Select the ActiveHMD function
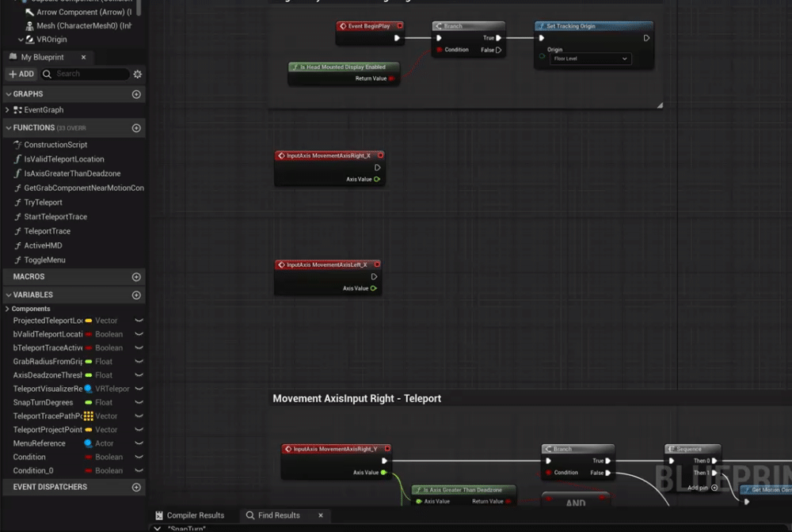This screenshot has width=792, height=532. [43, 245]
